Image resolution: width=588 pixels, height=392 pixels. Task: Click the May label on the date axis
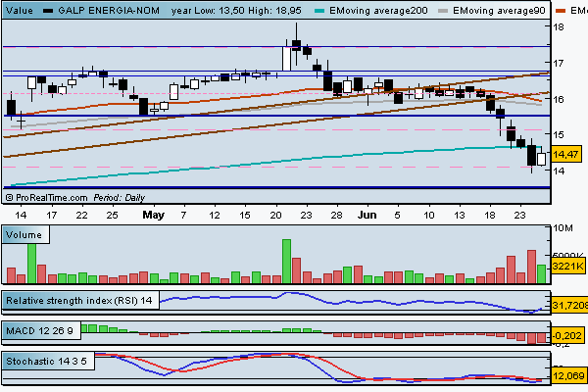[x=154, y=215]
